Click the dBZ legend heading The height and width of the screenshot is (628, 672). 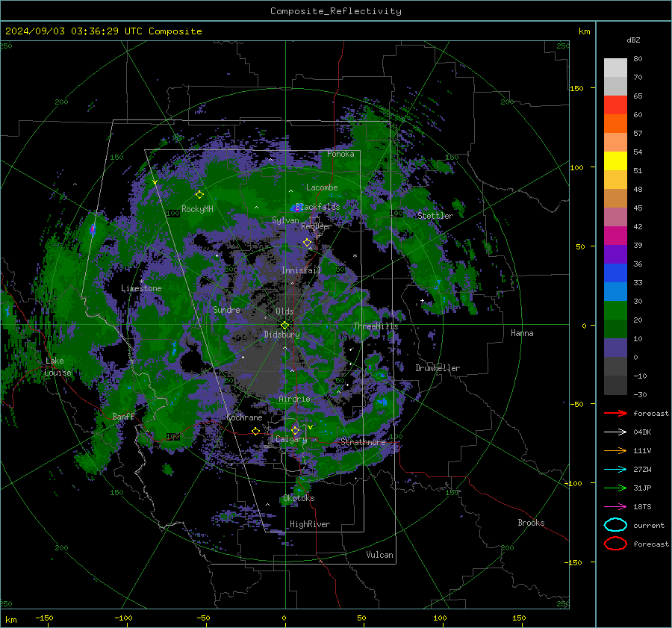click(x=633, y=40)
